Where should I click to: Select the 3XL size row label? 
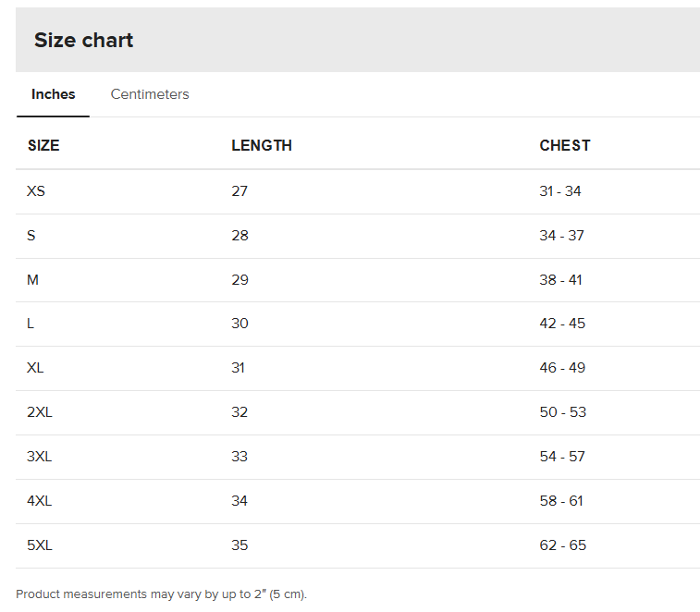click(x=40, y=457)
